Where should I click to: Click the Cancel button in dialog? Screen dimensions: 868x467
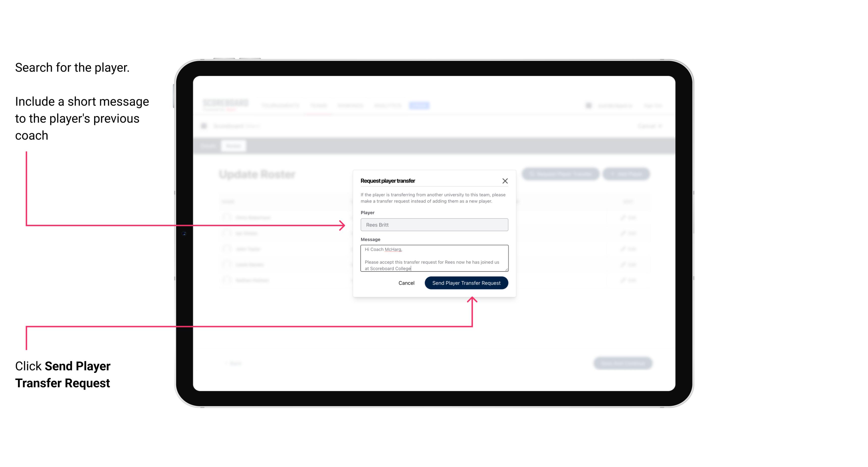406,282
